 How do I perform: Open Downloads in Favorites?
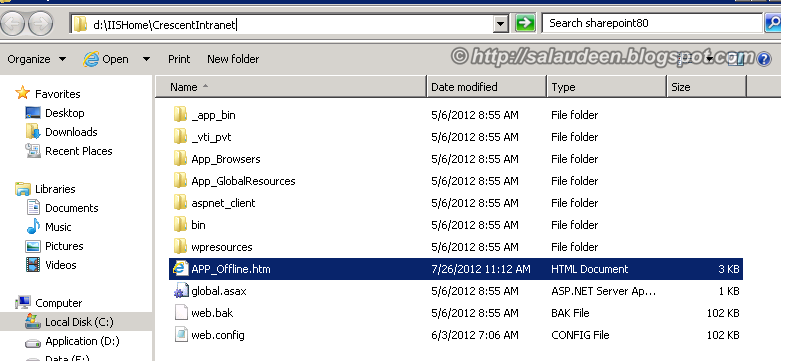71,132
